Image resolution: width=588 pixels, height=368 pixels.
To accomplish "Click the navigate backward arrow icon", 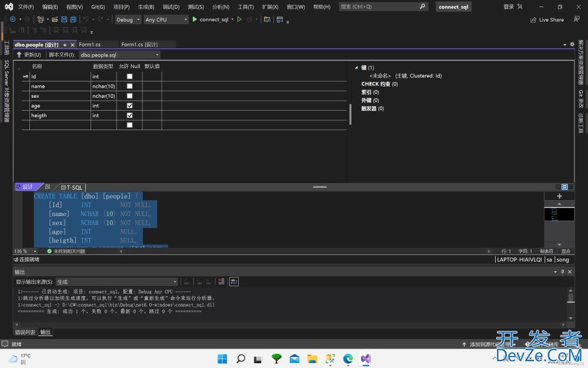I will 12,19.
